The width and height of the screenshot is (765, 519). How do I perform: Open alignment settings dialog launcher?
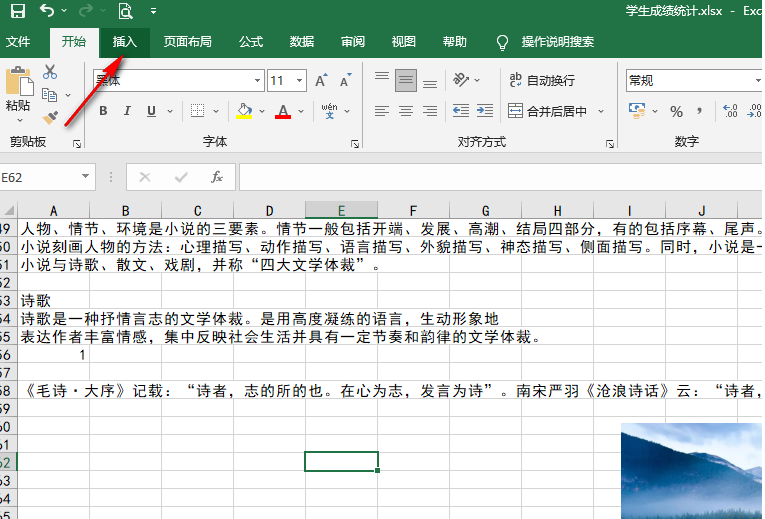coord(610,143)
